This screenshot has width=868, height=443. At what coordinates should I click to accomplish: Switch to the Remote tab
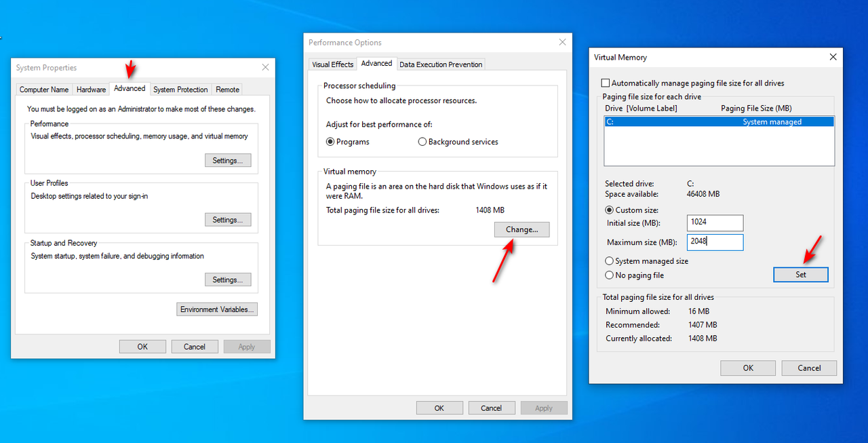tap(228, 90)
